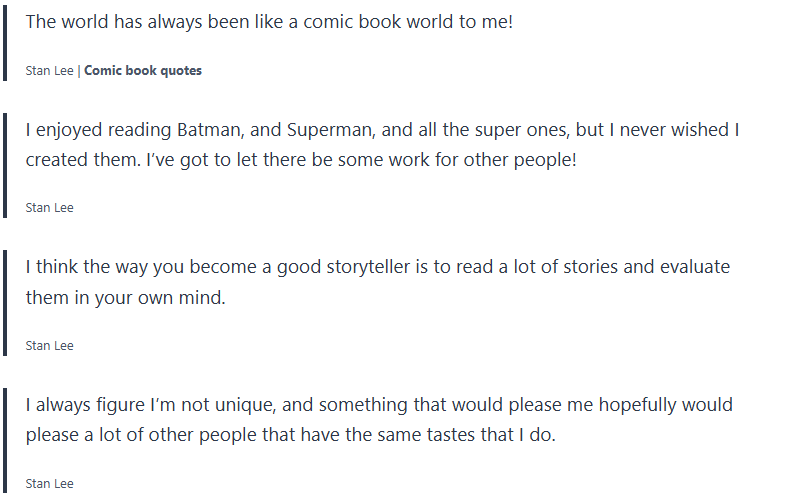This screenshot has width=807, height=499.
Task: Click Stan Lee under the storyteller quote
Action: pos(49,346)
